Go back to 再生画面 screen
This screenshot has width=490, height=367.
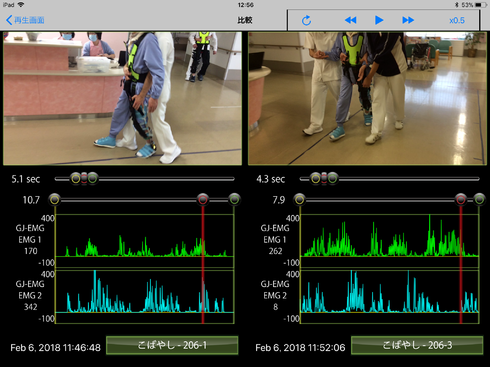click(x=25, y=20)
